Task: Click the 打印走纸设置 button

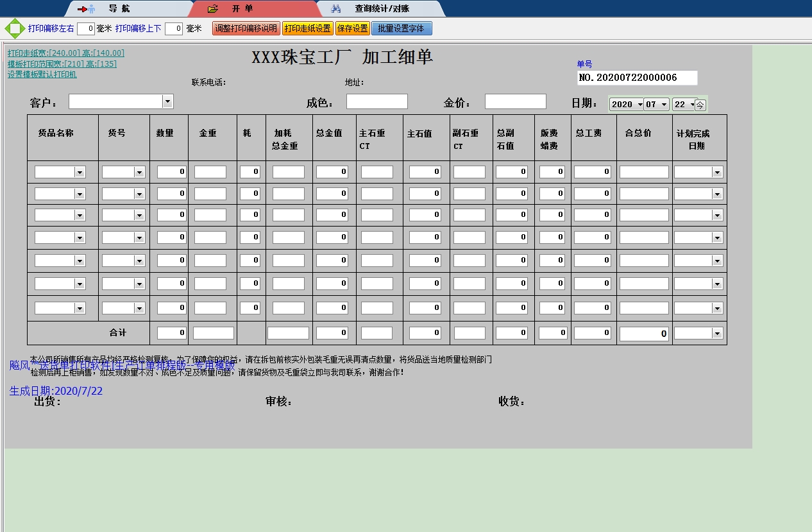Action: (x=308, y=29)
